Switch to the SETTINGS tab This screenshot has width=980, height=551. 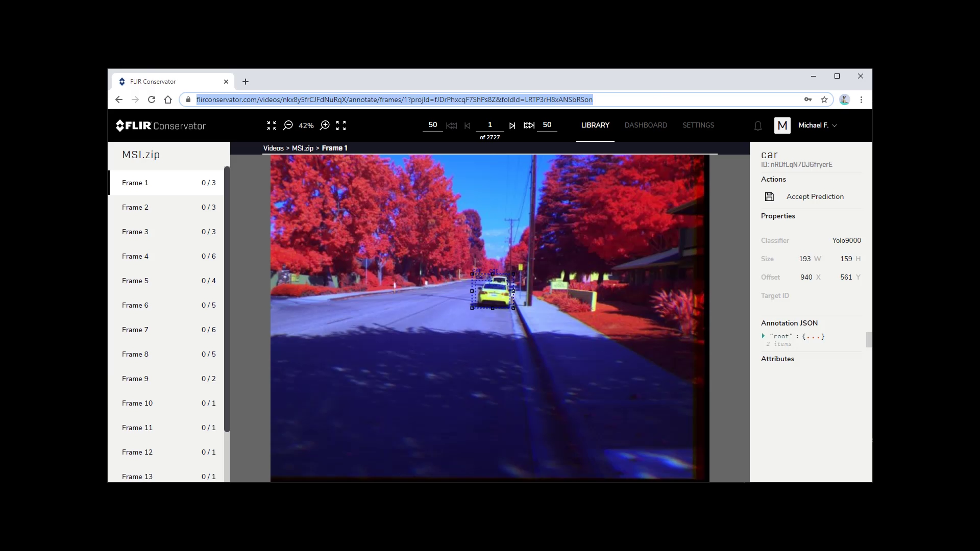(x=698, y=125)
